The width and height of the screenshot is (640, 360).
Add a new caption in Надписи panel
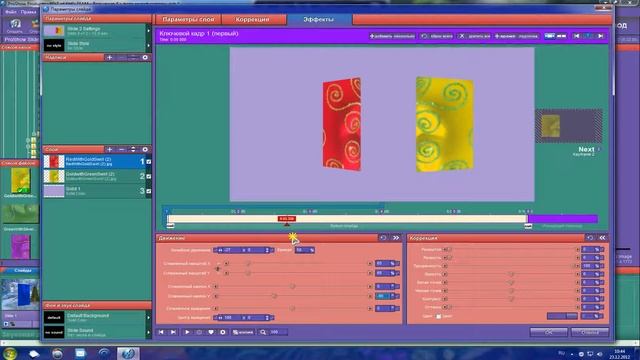[109, 58]
